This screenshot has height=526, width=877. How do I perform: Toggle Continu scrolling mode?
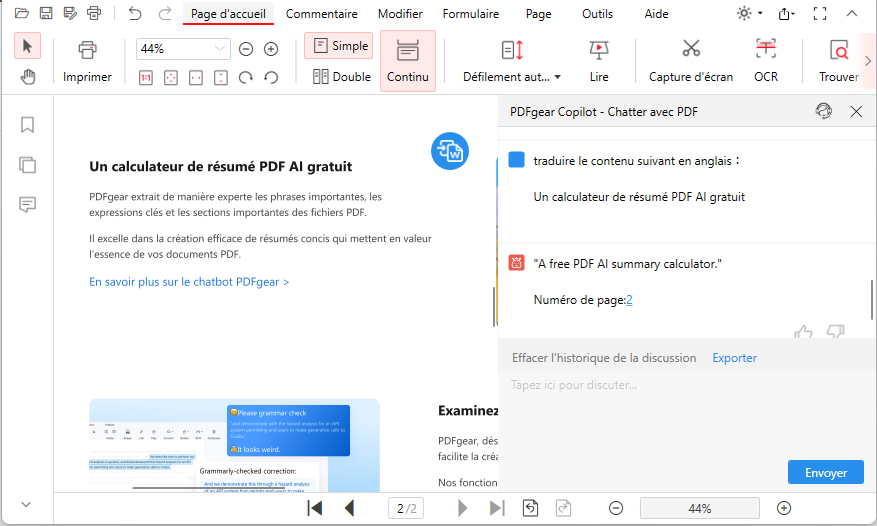(x=408, y=61)
